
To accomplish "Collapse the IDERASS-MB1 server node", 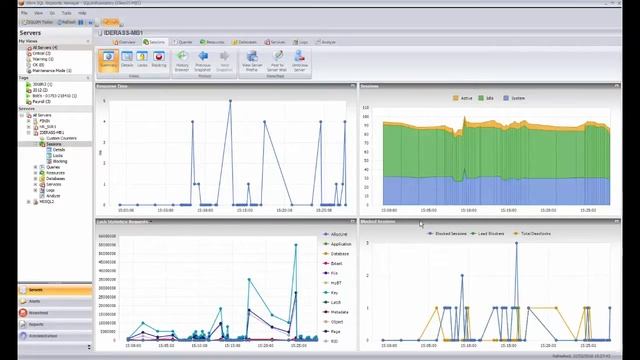I will click(29, 133).
